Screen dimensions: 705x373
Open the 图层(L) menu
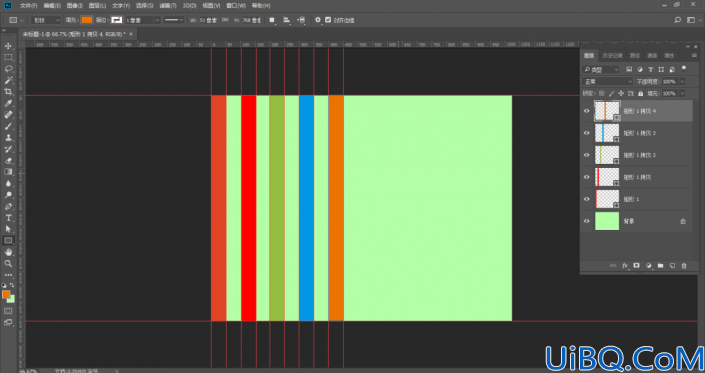click(x=98, y=6)
